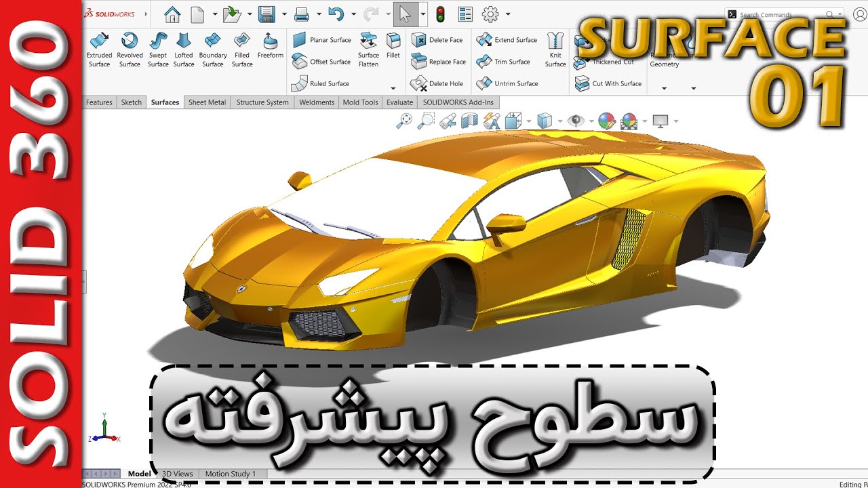
Task: Click the Planar Surface command
Action: (x=322, y=40)
